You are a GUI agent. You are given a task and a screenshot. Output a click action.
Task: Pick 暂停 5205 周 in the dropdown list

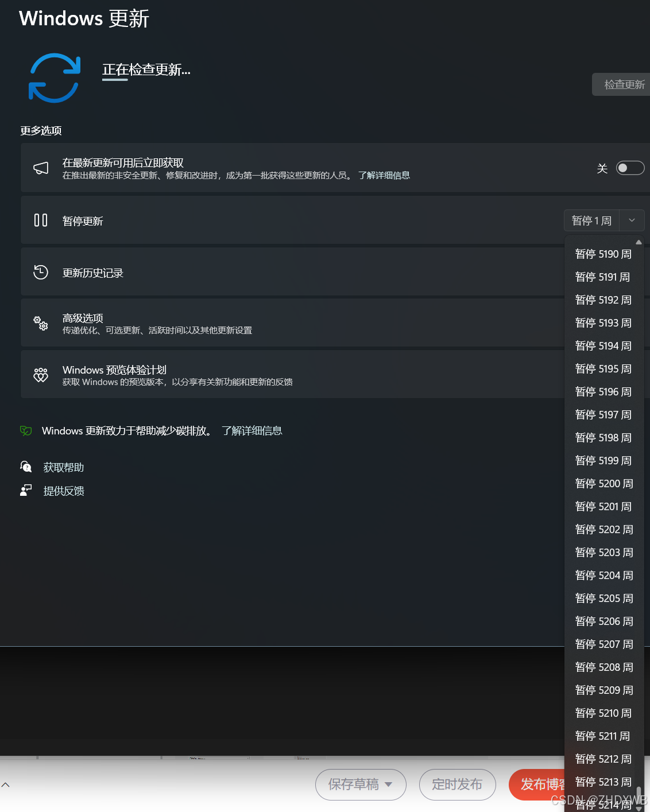[604, 598]
